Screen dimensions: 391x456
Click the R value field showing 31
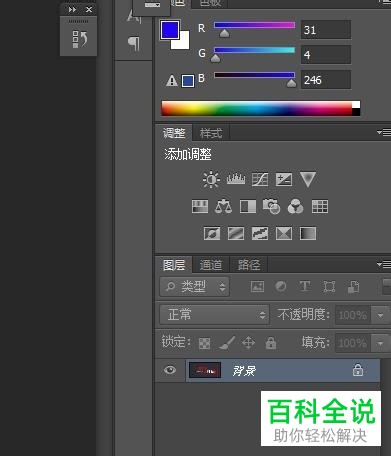point(326,30)
